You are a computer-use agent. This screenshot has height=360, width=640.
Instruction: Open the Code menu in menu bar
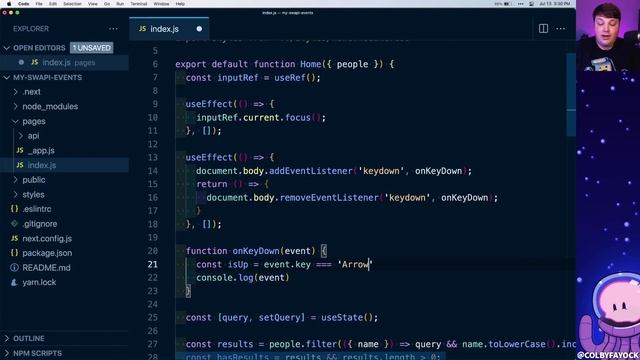(x=24, y=4)
